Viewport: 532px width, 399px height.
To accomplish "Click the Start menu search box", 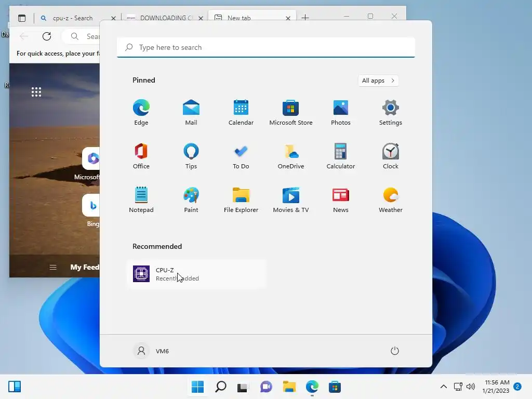I will 265,47.
